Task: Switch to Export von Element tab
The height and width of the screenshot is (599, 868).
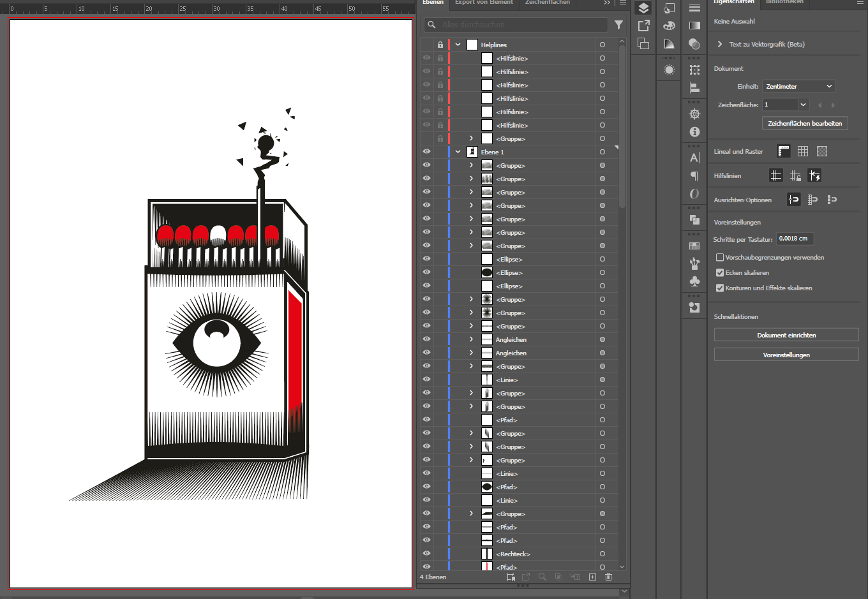Action: pos(484,3)
